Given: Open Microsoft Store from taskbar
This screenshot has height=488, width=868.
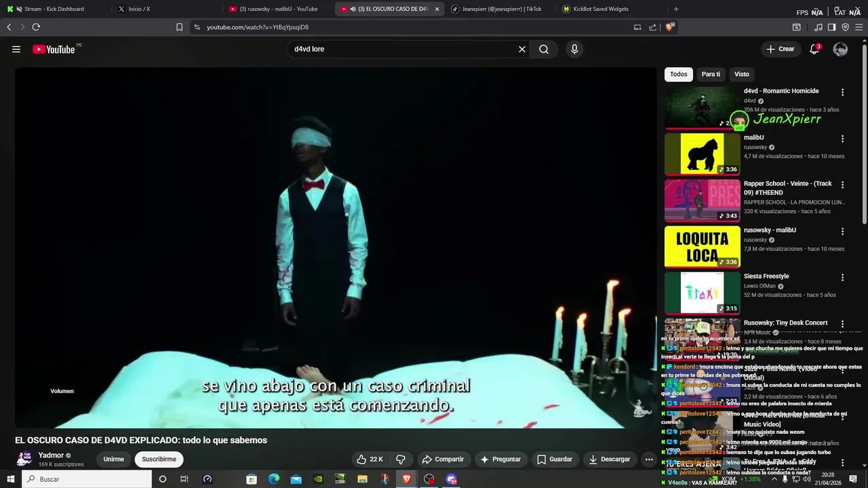Looking at the screenshot, I should point(252,479).
